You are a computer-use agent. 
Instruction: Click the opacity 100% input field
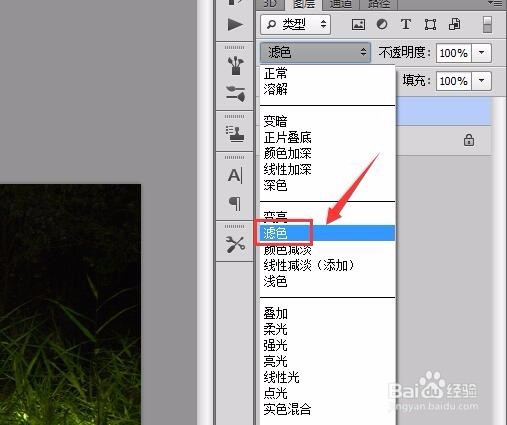coord(454,53)
